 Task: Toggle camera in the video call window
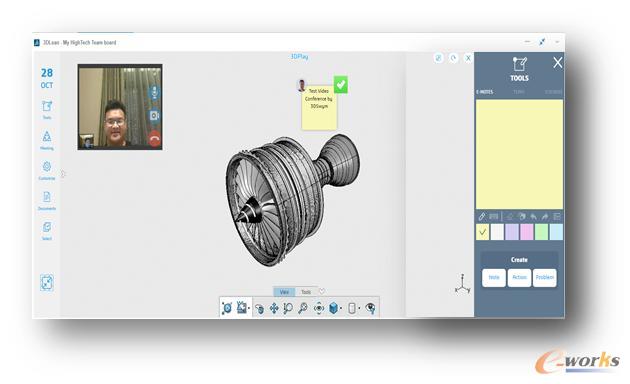pyautogui.click(x=154, y=116)
